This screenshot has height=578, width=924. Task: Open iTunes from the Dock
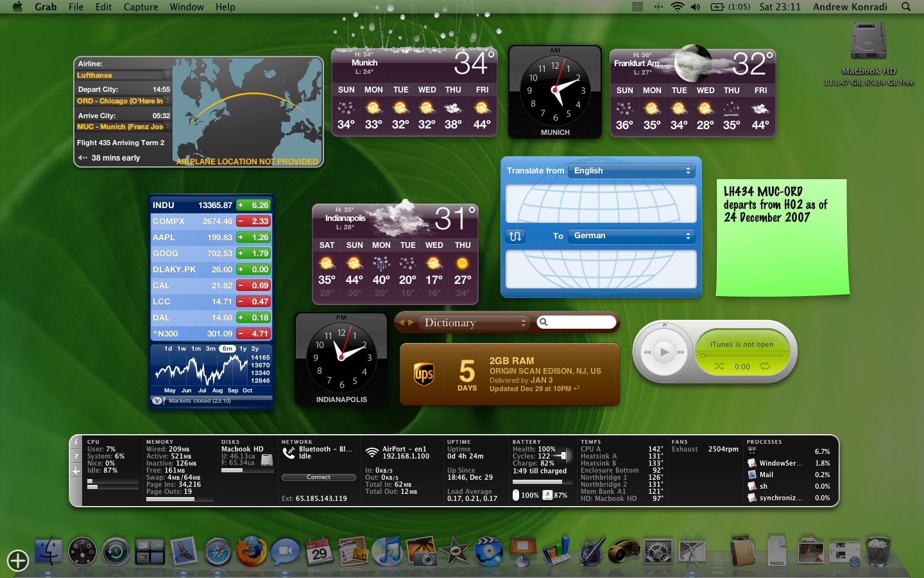click(x=386, y=551)
